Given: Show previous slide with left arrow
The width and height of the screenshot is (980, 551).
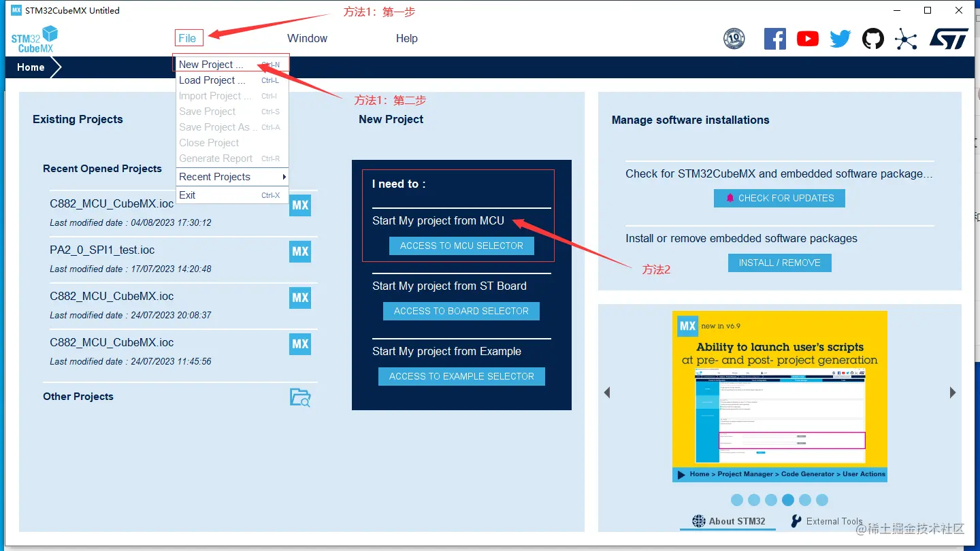Looking at the screenshot, I should click(x=607, y=393).
